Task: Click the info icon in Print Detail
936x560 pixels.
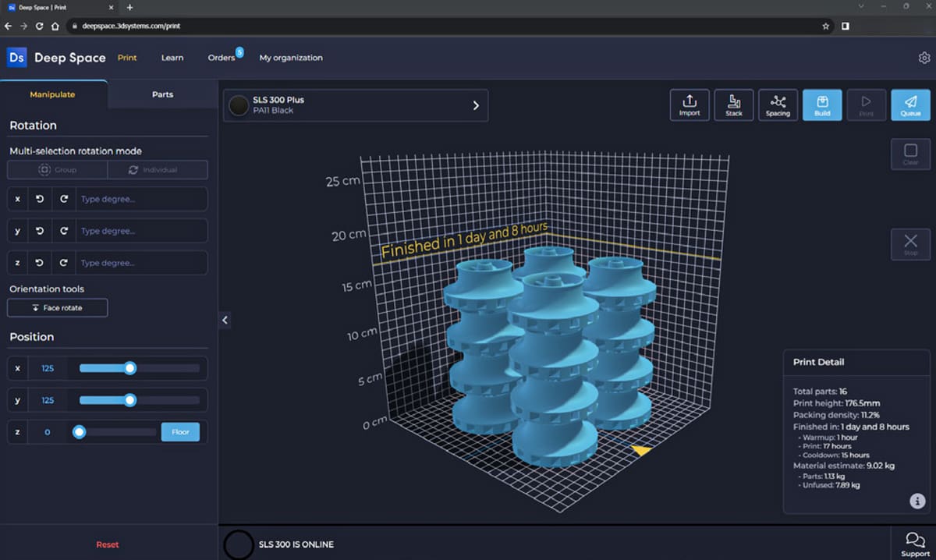Action: (917, 501)
